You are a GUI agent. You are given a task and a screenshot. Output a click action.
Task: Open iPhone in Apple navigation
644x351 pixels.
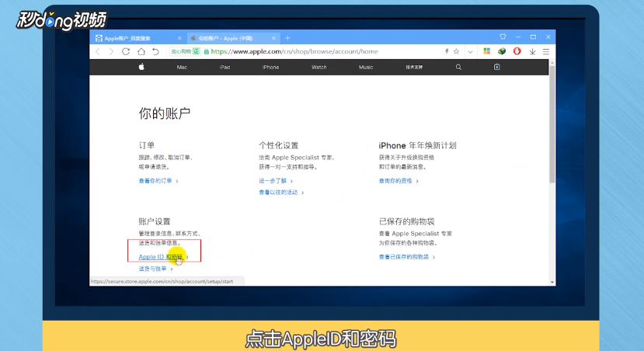(x=270, y=67)
